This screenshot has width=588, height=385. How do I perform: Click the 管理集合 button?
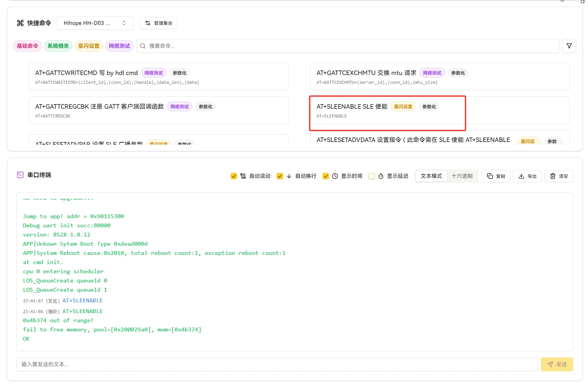pyautogui.click(x=158, y=23)
